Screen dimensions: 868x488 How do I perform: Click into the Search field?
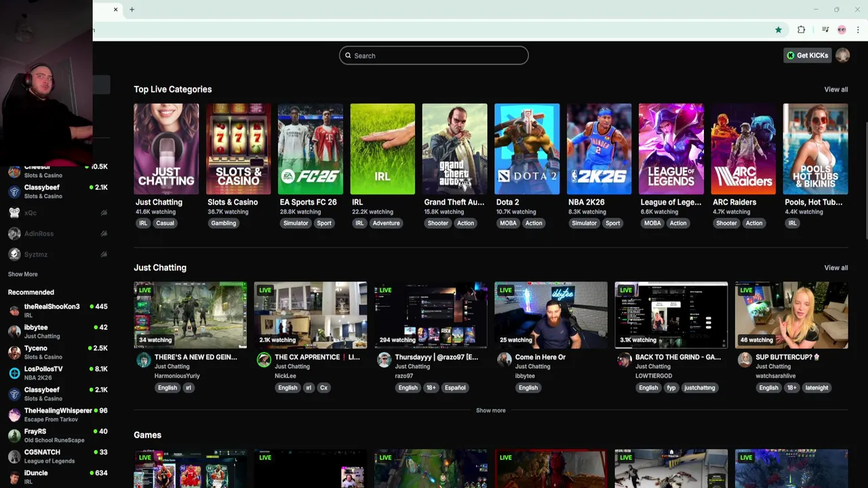pos(434,56)
